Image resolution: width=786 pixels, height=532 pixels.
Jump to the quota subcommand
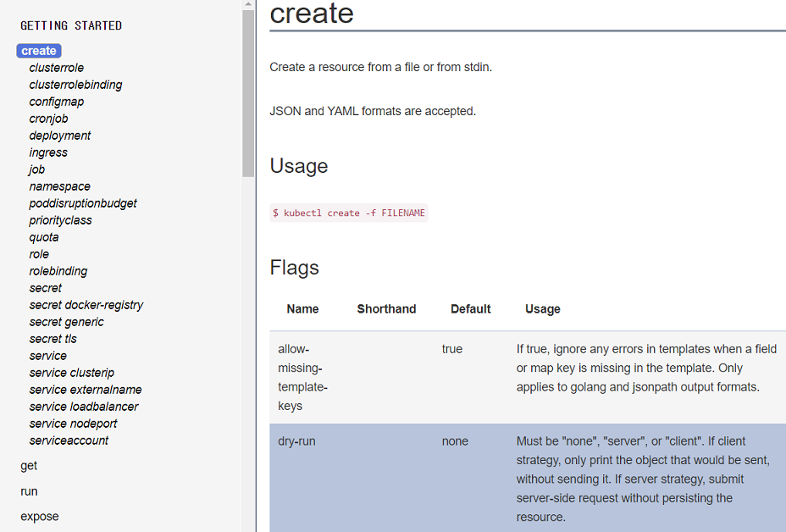(x=43, y=237)
